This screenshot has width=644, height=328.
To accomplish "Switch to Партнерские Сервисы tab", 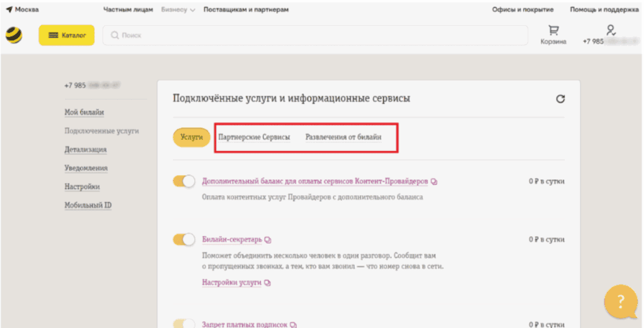I will (254, 137).
